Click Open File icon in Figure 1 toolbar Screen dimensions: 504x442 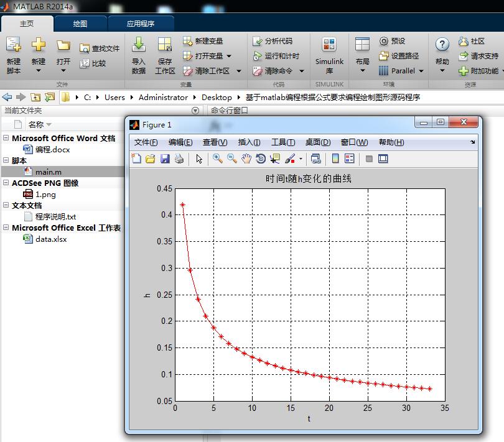151,159
